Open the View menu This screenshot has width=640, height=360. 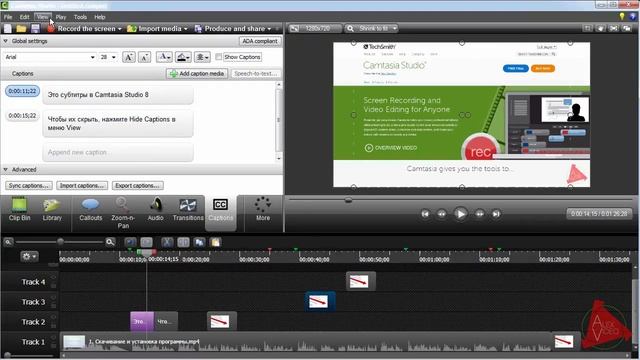pyautogui.click(x=42, y=17)
